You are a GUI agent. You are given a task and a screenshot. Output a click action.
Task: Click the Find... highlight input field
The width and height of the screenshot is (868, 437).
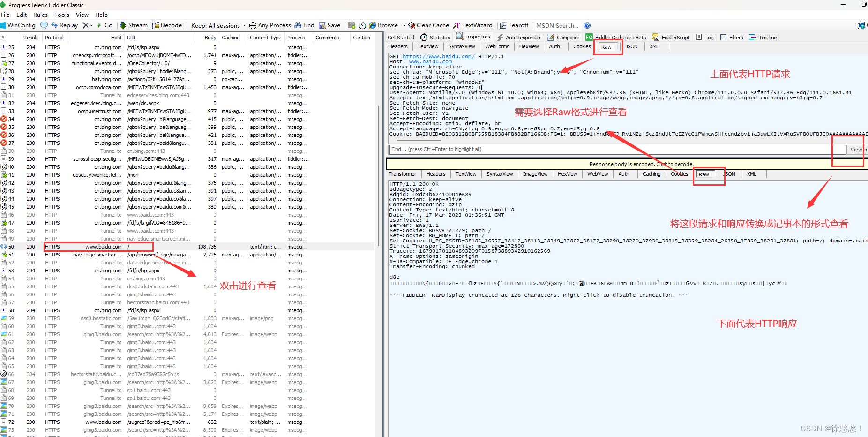tap(617, 150)
